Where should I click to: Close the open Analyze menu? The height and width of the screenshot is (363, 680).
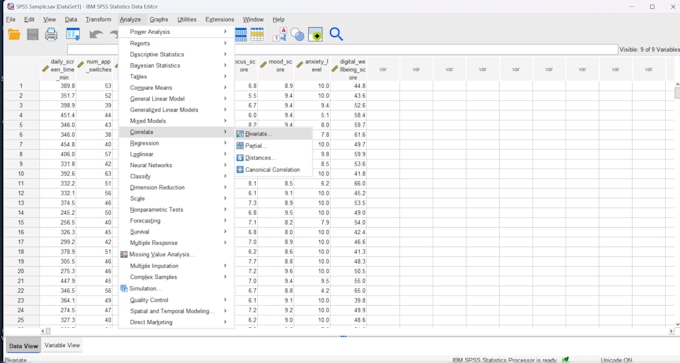coord(131,20)
